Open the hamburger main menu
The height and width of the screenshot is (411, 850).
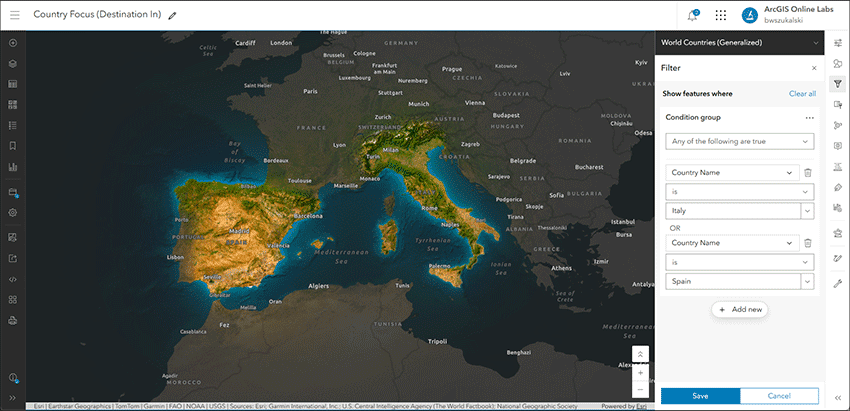click(x=15, y=15)
